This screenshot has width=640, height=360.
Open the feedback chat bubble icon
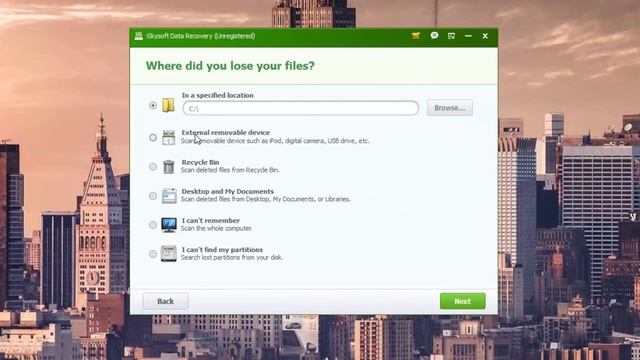434,36
